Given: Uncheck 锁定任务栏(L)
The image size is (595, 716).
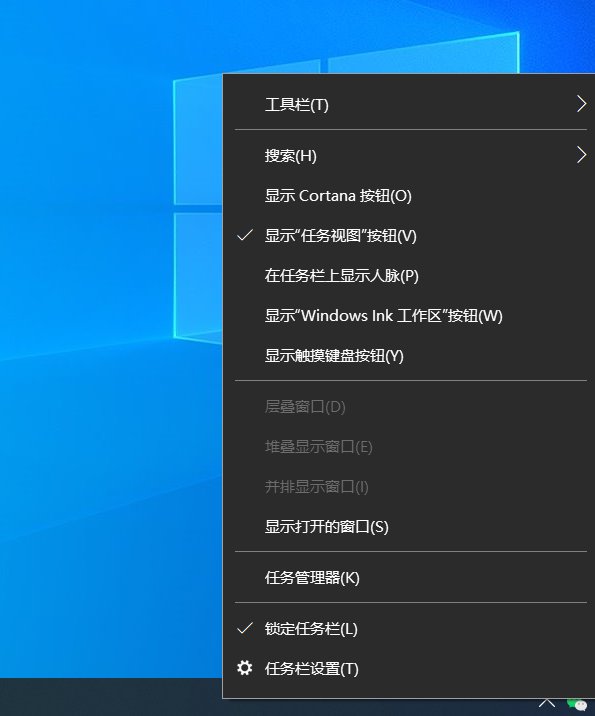Looking at the screenshot, I should 410,629.
